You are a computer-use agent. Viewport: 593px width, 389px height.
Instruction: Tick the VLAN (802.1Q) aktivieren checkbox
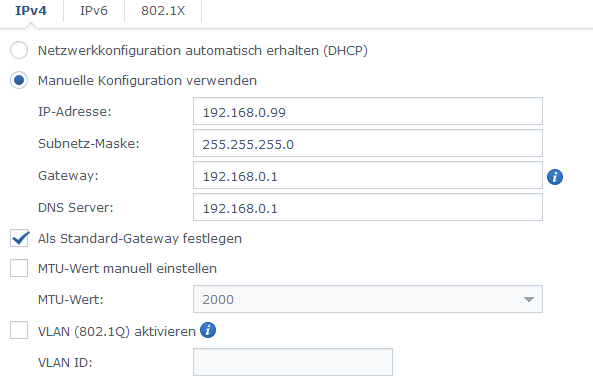point(19,330)
